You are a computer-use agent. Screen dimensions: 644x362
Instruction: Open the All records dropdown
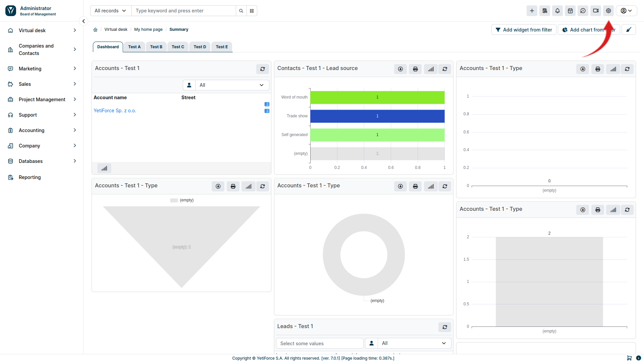coord(111,11)
